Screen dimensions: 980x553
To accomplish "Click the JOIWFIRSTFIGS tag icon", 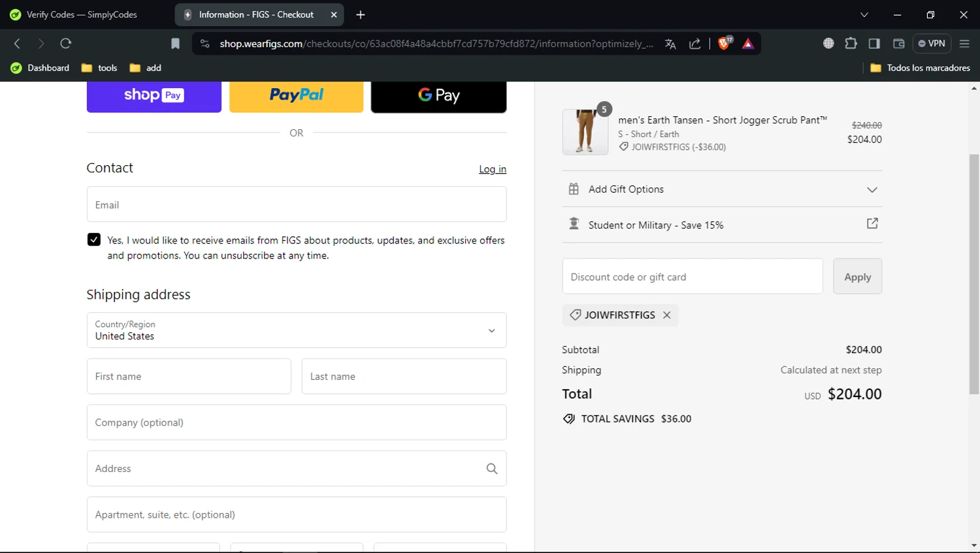I will pos(575,315).
